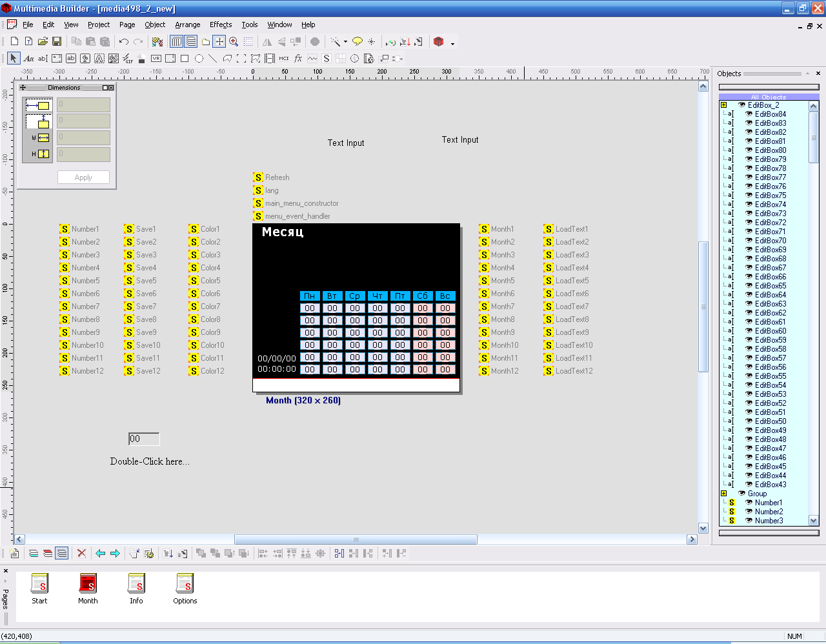Select the Video filmstrip object tool
Screen dimensions: 826x644
tap(270, 58)
